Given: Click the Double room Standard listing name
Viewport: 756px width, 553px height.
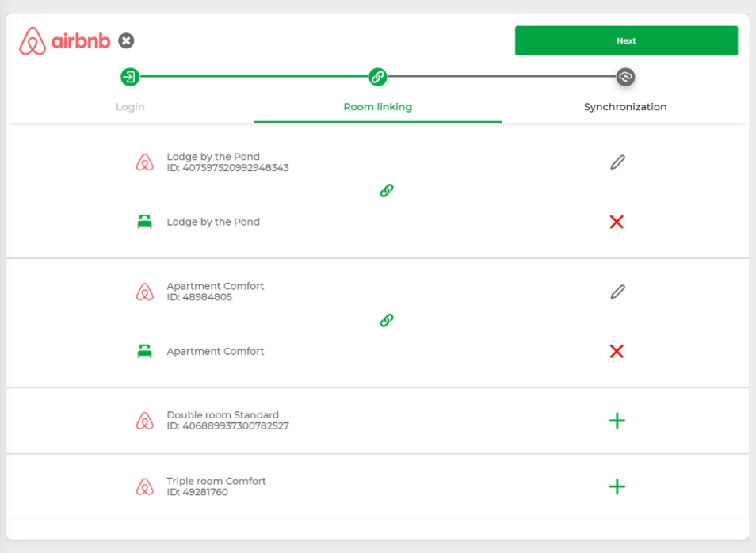Looking at the screenshot, I should coord(223,414).
